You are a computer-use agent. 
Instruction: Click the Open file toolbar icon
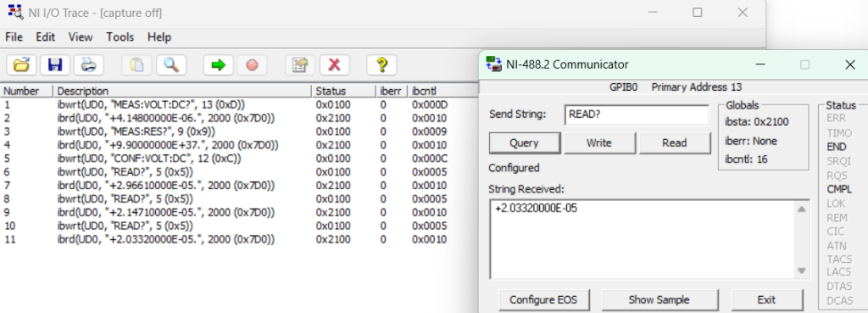coord(21,65)
